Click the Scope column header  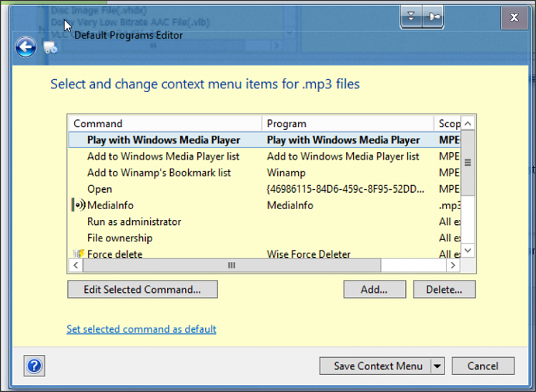coord(447,124)
